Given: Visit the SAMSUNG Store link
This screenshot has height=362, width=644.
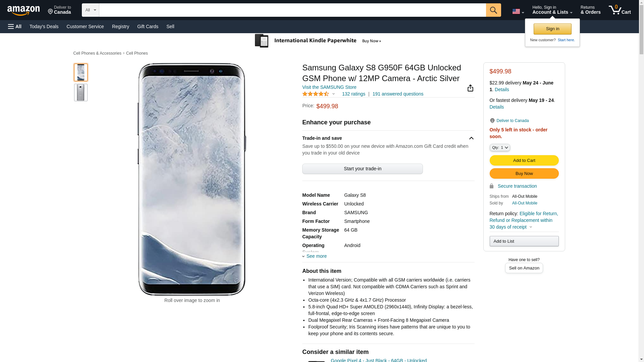Looking at the screenshot, I should click(329, 87).
